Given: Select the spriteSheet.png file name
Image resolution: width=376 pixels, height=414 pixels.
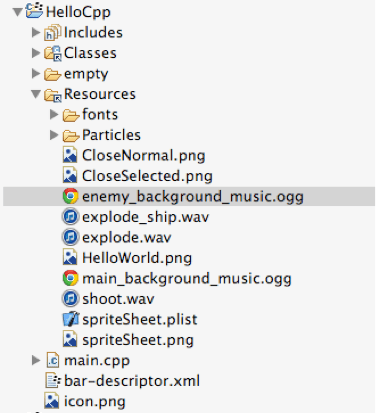Looking at the screenshot, I should coord(138,340).
